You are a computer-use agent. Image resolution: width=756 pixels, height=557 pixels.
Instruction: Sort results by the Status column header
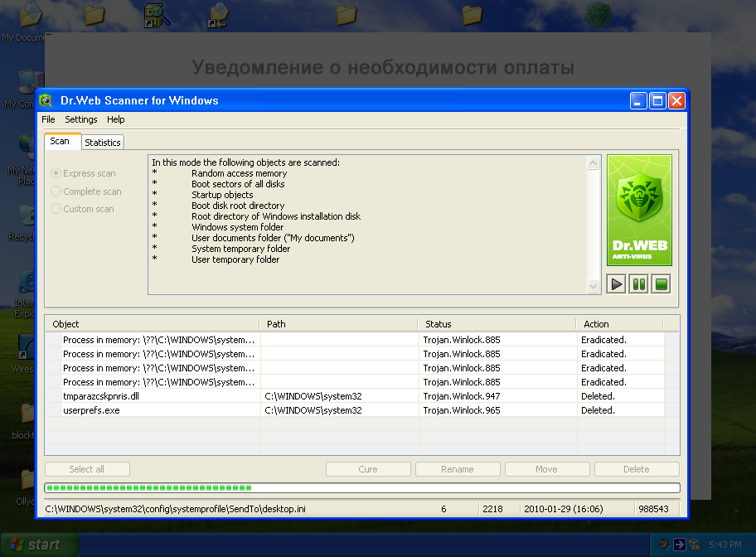pyautogui.click(x=497, y=324)
